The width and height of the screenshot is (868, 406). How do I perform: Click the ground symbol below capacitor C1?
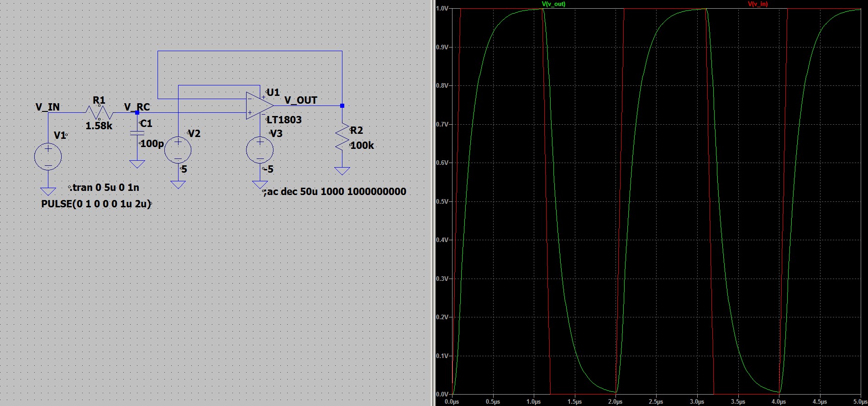pos(137,164)
